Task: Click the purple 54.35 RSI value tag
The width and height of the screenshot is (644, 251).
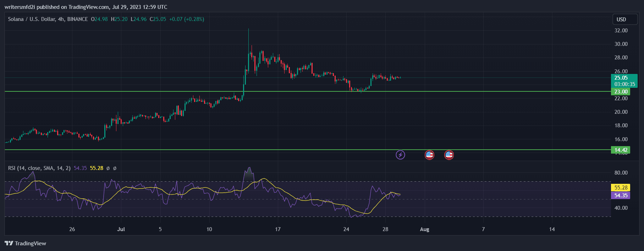Action: tap(621, 196)
